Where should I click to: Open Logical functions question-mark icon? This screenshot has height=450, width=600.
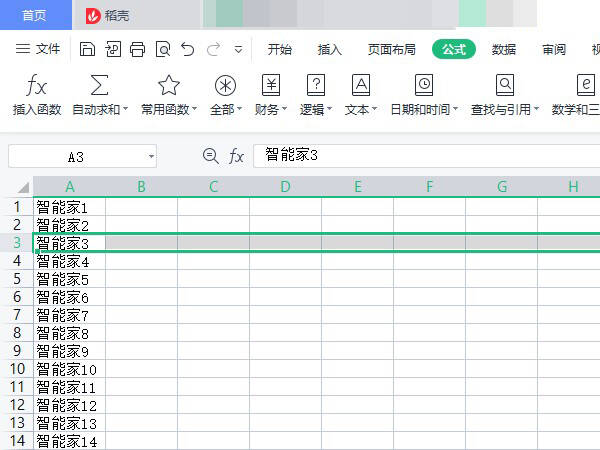coord(316,85)
